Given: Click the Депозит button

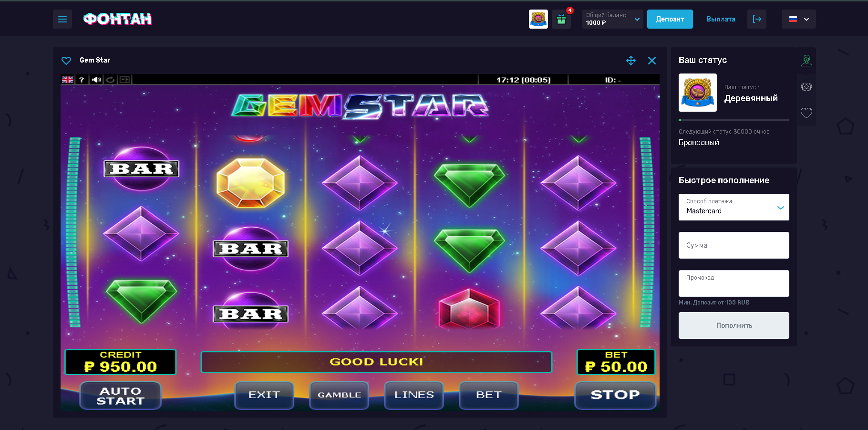Looking at the screenshot, I should [670, 19].
